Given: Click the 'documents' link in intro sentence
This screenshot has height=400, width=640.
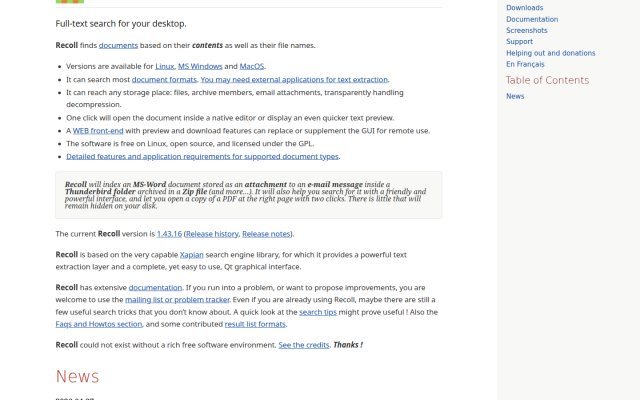Looking at the screenshot, I should point(118,45).
